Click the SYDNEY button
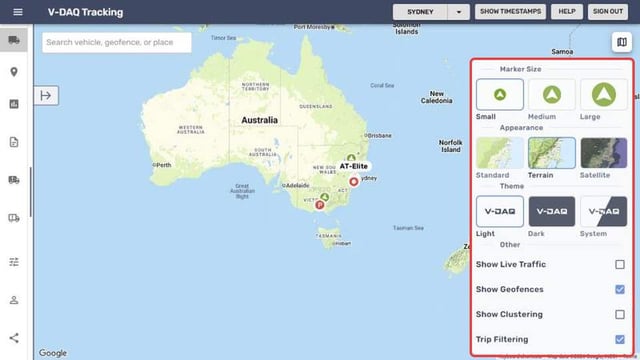Viewport: 640px width, 360px height. [420, 12]
